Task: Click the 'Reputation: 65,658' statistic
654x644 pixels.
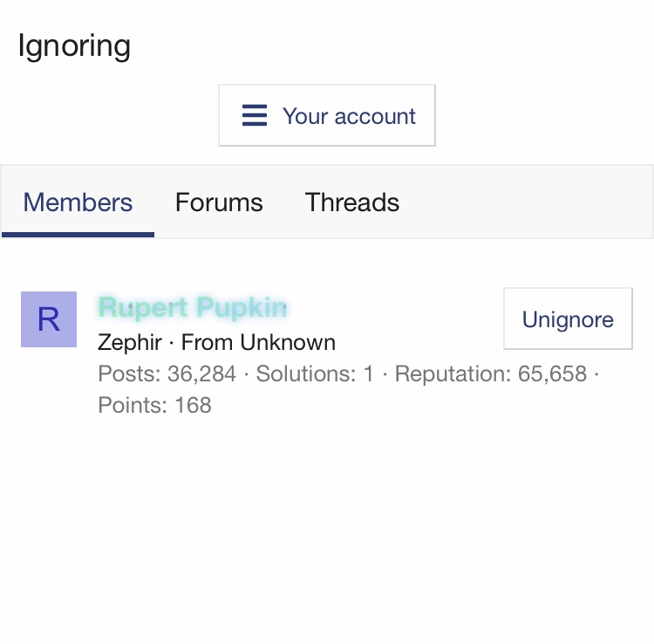Action: click(x=491, y=373)
